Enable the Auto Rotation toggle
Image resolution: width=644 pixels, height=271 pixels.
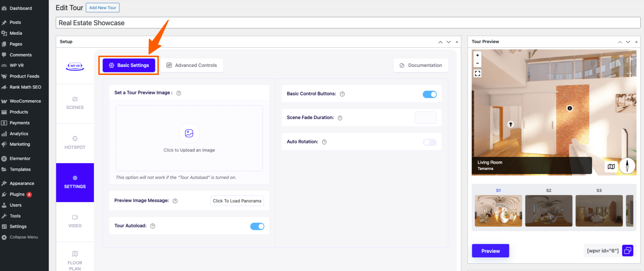coord(430,142)
